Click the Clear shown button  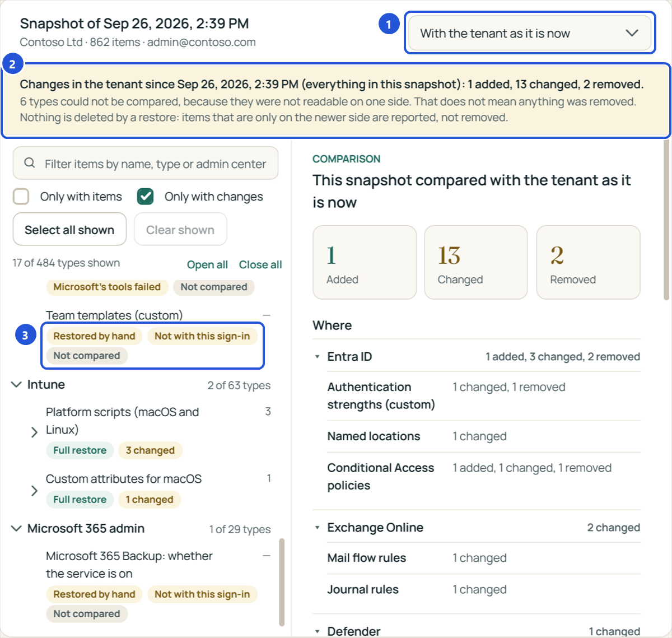180,230
